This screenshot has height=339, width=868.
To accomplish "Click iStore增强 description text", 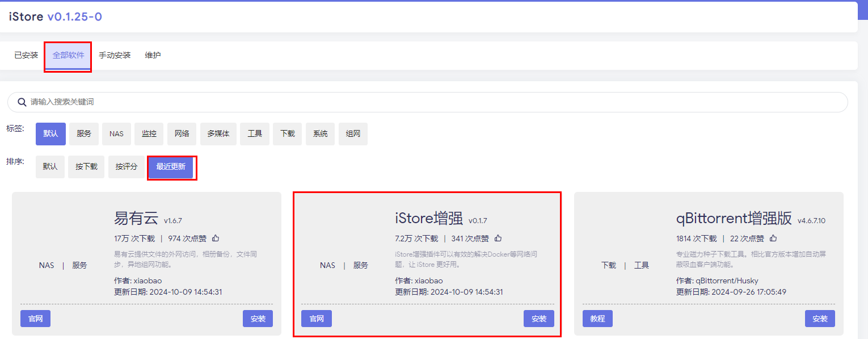I will 466,260.
